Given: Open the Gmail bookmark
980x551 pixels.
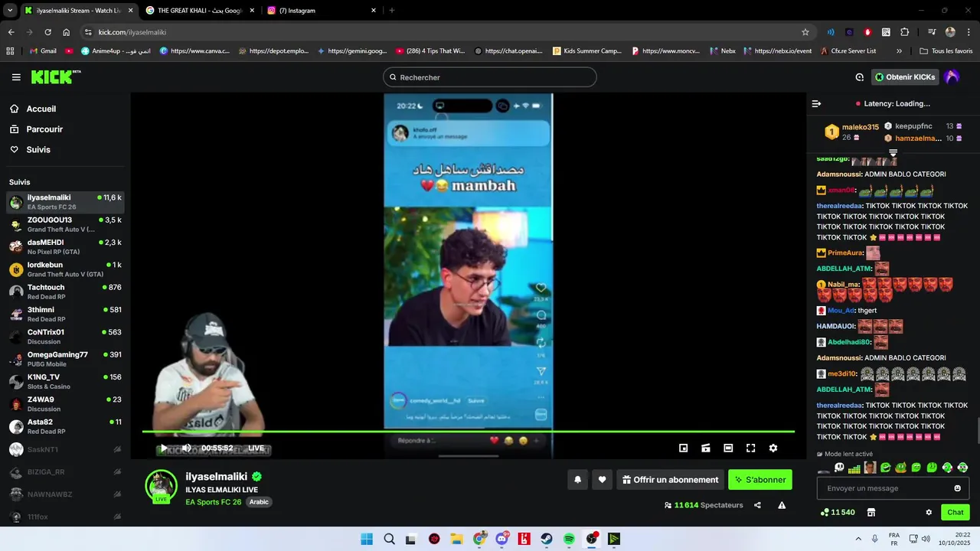Looking at the screenshot, I should pyautogui.click(x=42, y=51).
